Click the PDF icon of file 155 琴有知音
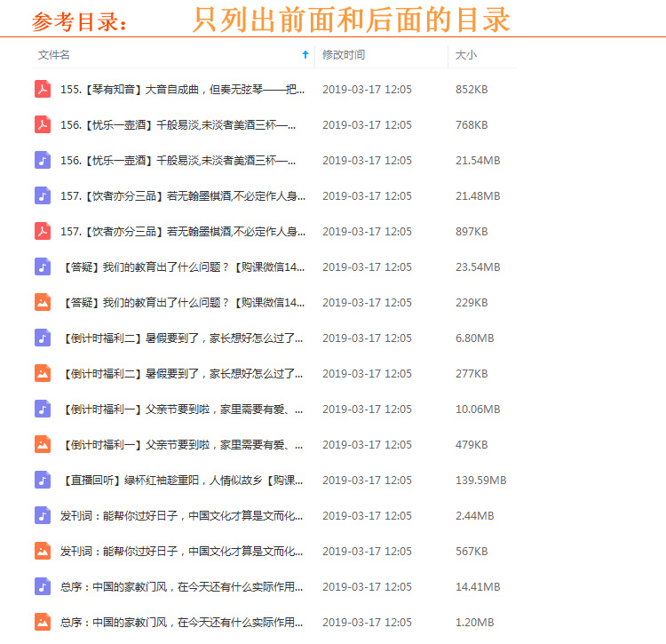Image resolution: width=666 pixels, height=644 pixels. (x=43, y=89)
